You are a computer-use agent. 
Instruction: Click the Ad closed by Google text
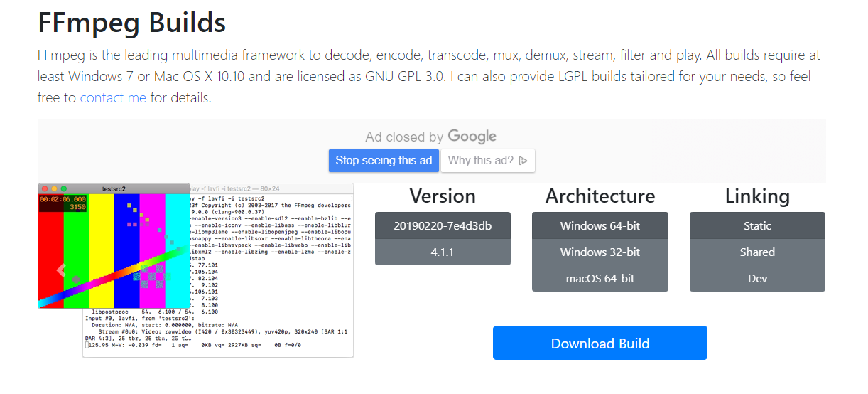click(x=430, y=137)
